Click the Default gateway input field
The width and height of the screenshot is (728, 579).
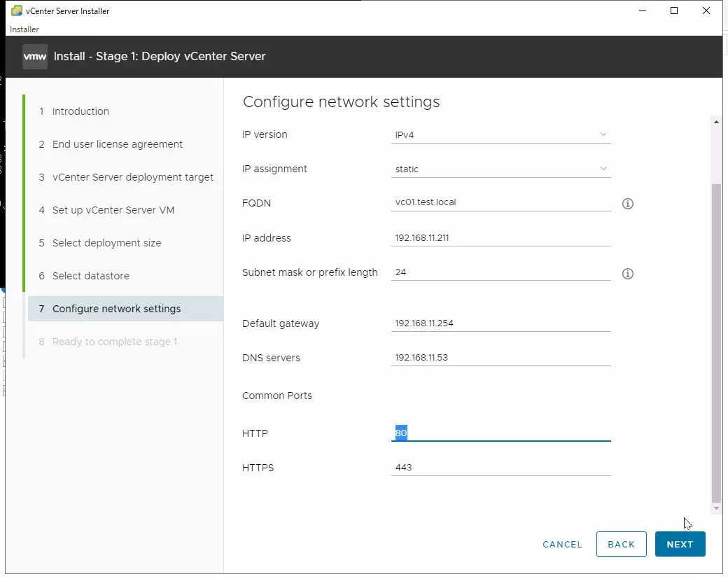500,323
